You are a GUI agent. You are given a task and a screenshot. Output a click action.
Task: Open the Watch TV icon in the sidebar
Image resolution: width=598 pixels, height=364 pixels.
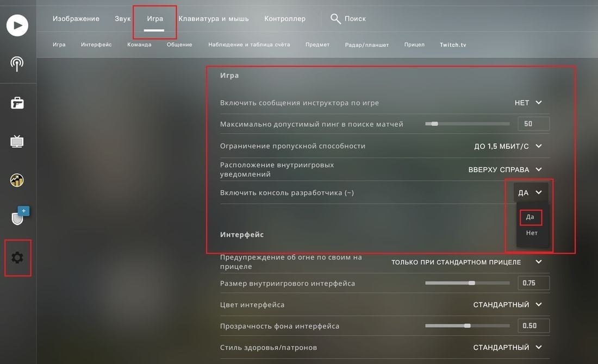point(17,141)
